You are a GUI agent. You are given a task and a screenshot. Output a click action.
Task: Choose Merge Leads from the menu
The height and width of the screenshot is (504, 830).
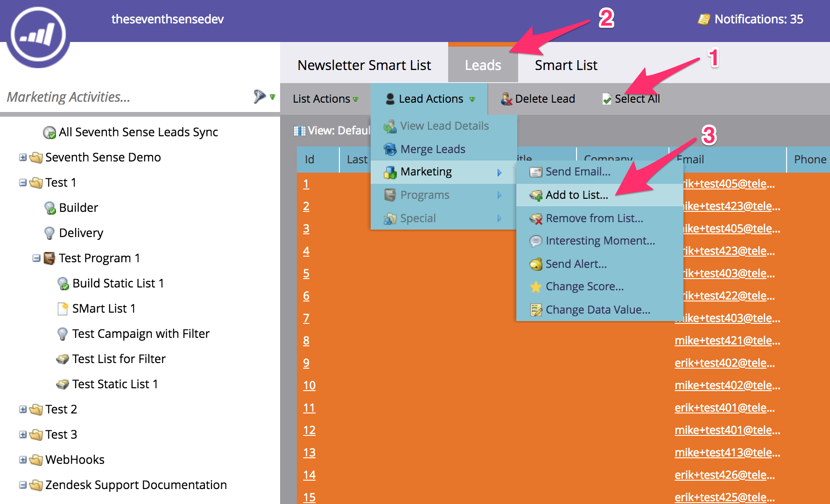(x=443, y=149)
